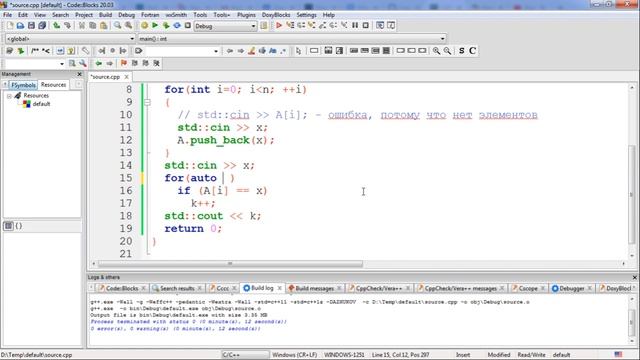Open Find dialog via magnifier icon

pos(118,25)
